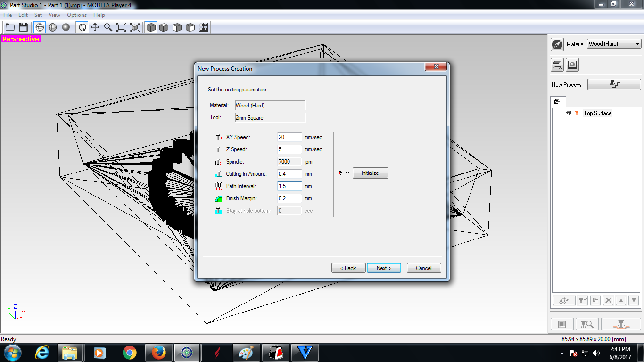
Task: Open Firefox from the Windows taskbar
Action: point(158,353)
